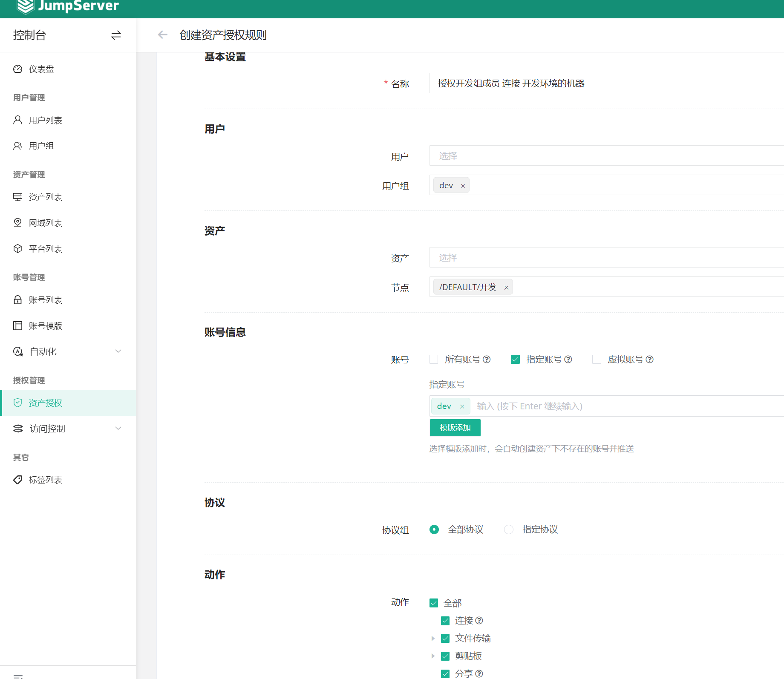Expand the 自动化 sidebar submenu

[x=118, y=351]
